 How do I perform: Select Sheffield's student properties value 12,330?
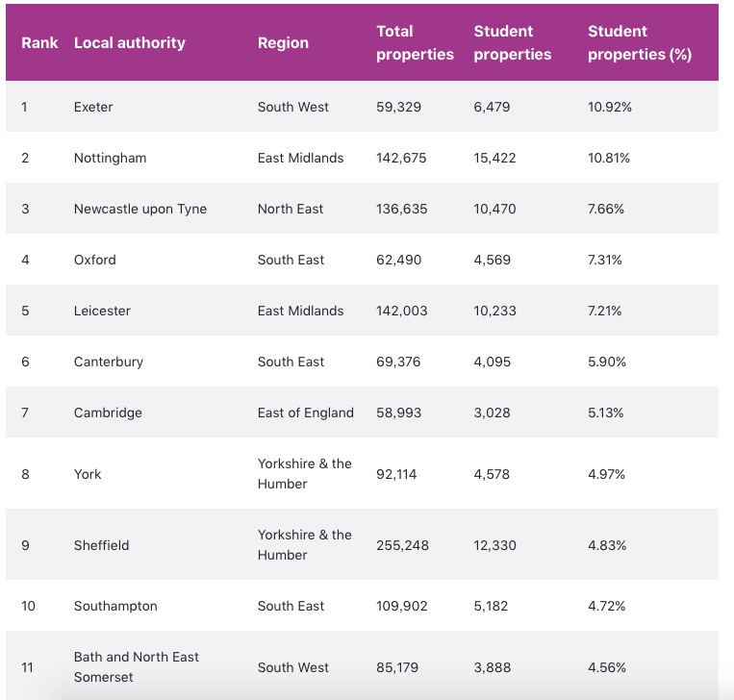tap(494, 545)
